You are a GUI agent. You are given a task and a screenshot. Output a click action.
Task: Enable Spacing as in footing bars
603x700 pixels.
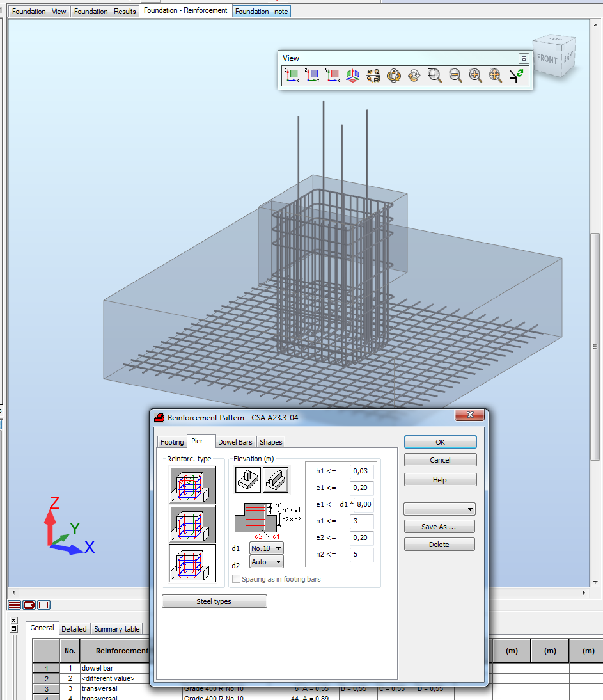pos(236,578)
